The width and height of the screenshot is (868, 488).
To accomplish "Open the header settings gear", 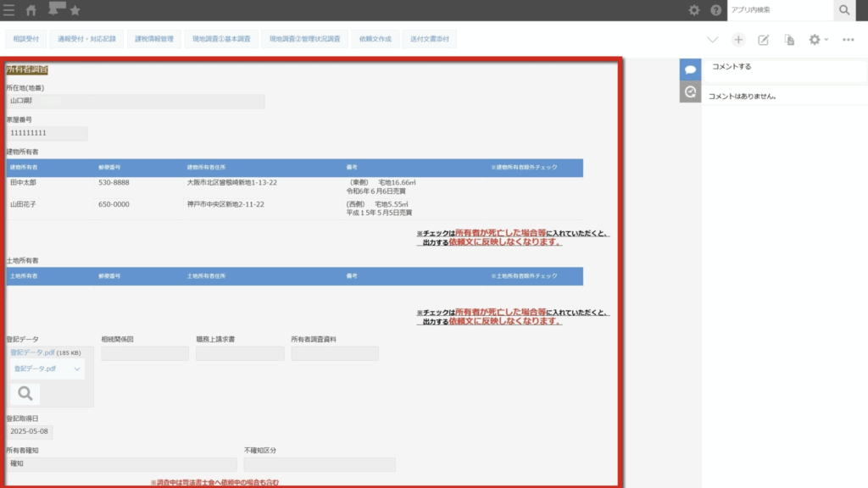I will (693, 10).
